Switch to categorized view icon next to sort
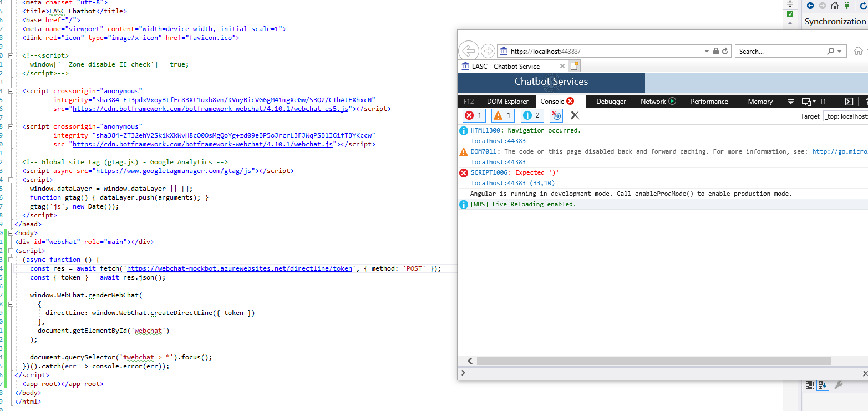The image size is (868, 411). coord(810,385)
